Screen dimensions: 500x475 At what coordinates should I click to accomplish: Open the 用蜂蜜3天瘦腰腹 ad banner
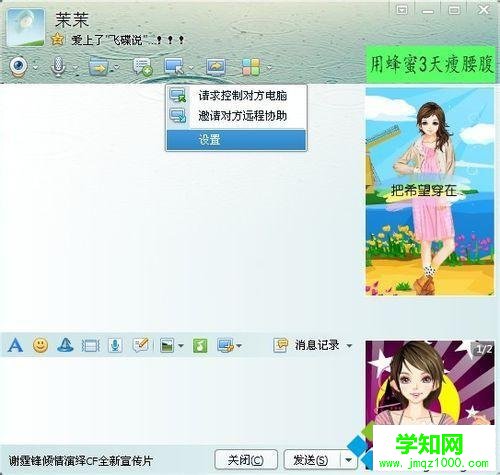pos(430,64)
